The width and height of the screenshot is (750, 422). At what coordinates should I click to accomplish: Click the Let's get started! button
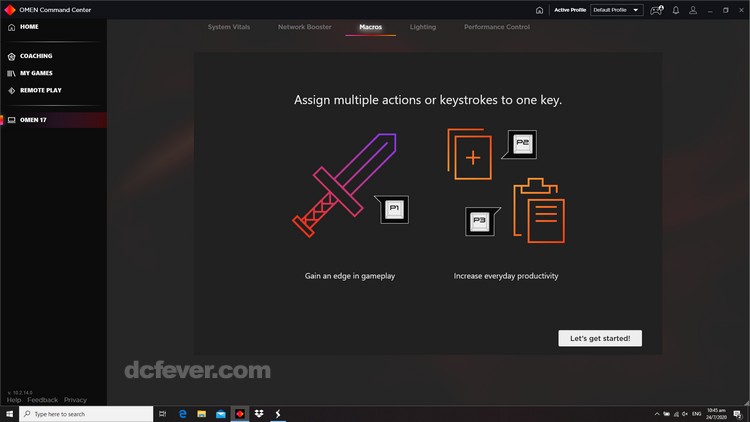(x=600, y=338)
